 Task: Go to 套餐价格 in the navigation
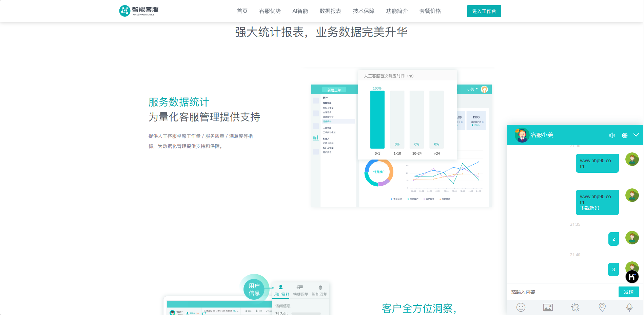[430, 11]
